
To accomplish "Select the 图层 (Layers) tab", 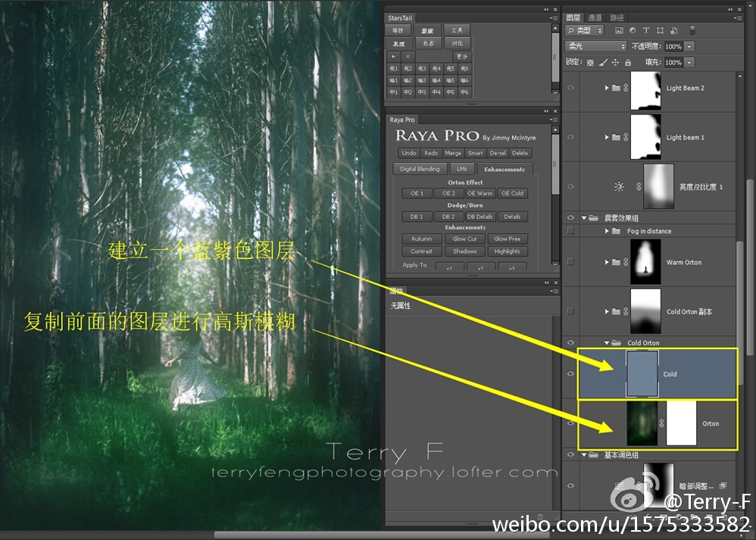I will pyautogui.click(x=573, y=18).
